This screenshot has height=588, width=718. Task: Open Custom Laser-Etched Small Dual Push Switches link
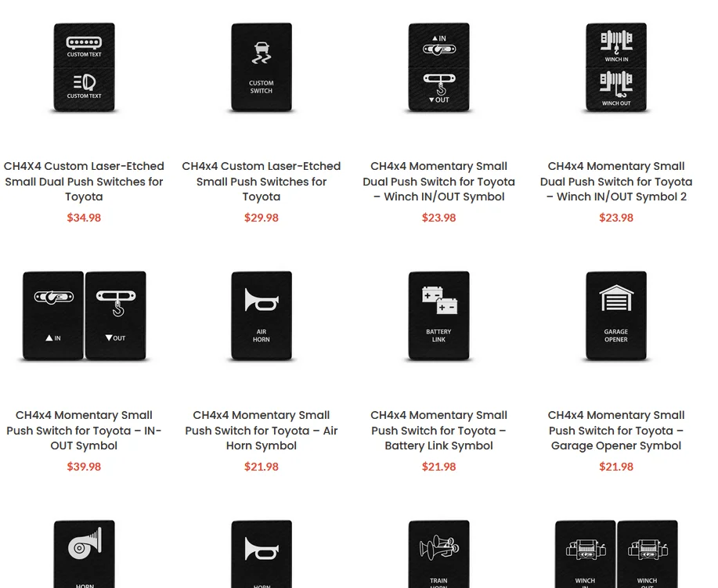coord(84,182)
